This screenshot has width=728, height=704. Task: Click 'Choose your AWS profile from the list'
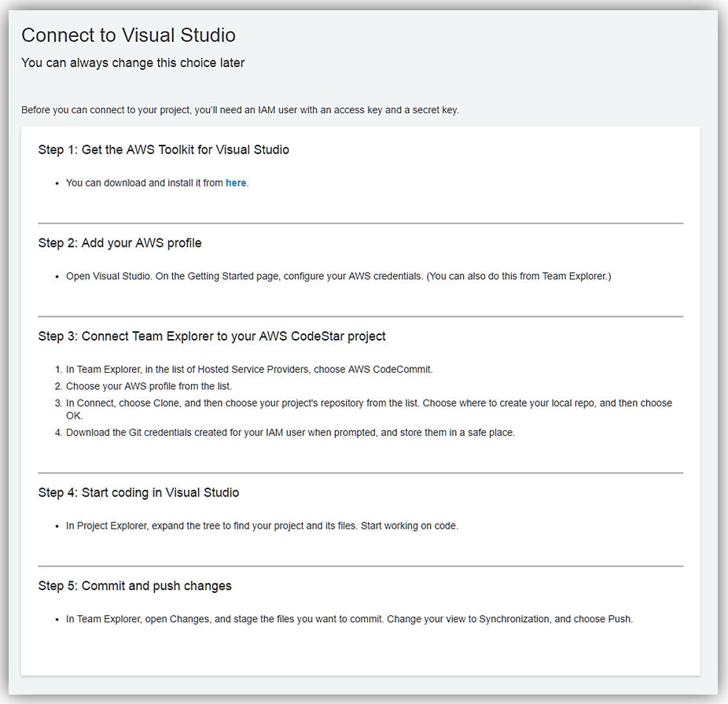149,386
